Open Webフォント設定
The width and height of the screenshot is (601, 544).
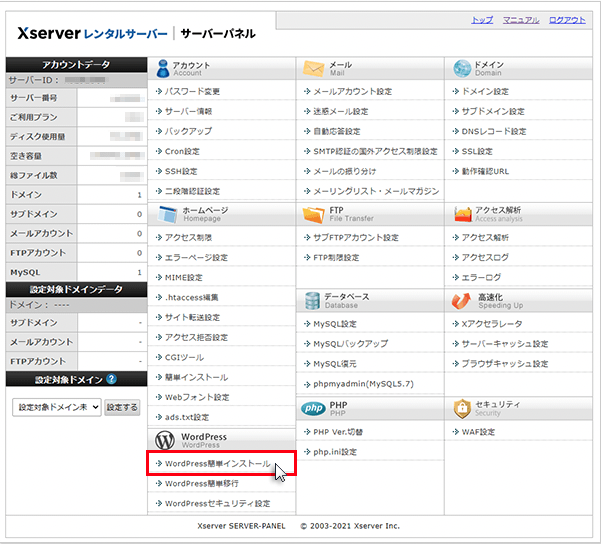click(197, 397)
